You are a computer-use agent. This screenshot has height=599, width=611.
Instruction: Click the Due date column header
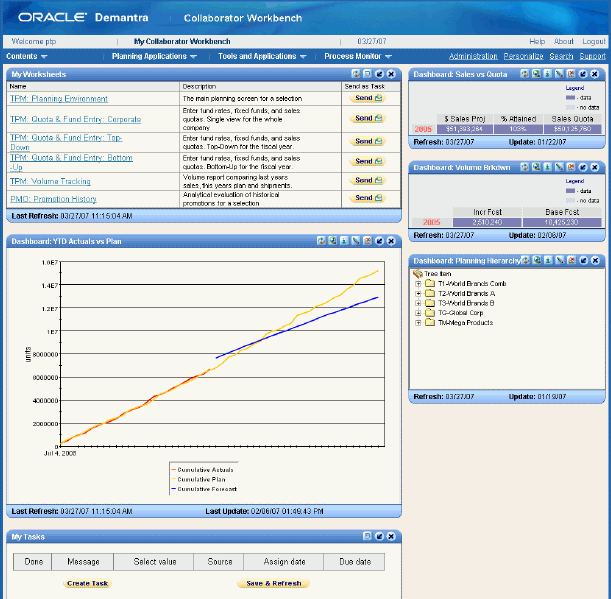pos(355,562)
